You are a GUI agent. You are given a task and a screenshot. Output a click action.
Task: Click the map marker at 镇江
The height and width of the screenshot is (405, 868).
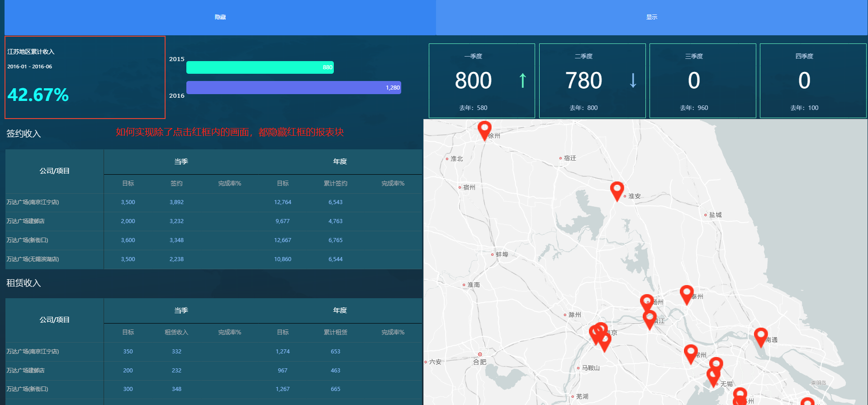[x=650, y=320]
